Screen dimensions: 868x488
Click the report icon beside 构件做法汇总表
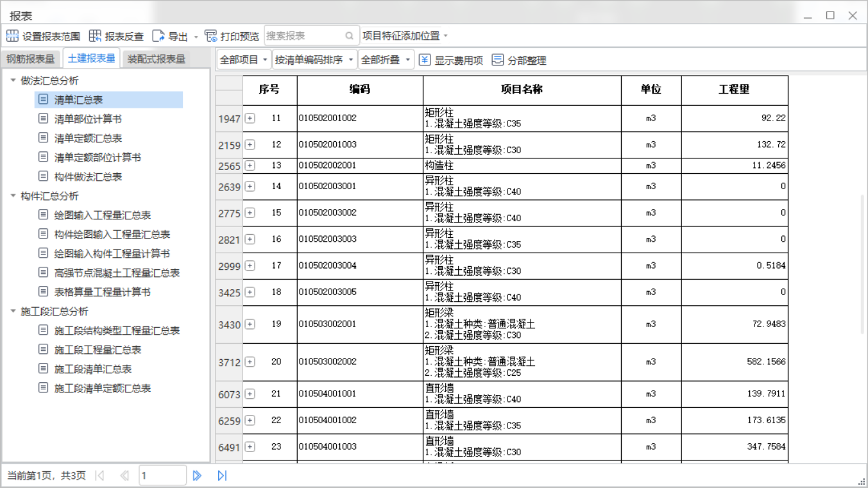[x=43, y=176]
